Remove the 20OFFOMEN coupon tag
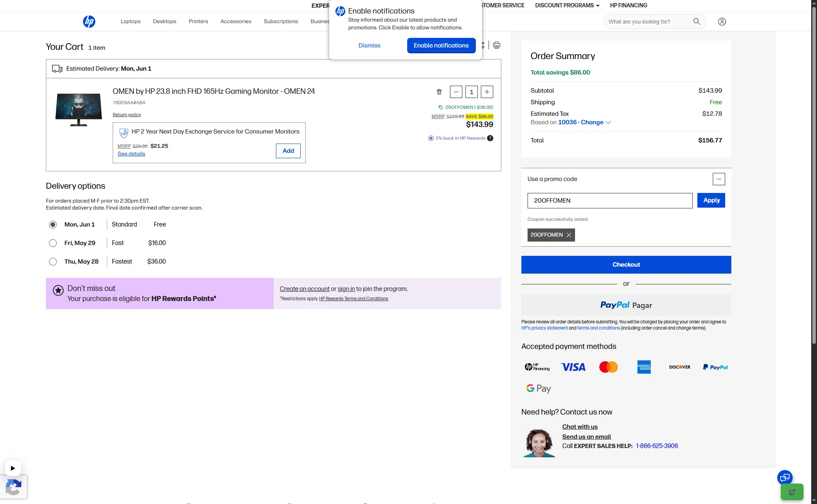The height and width of the screenshot is (504, 817). 569,235
